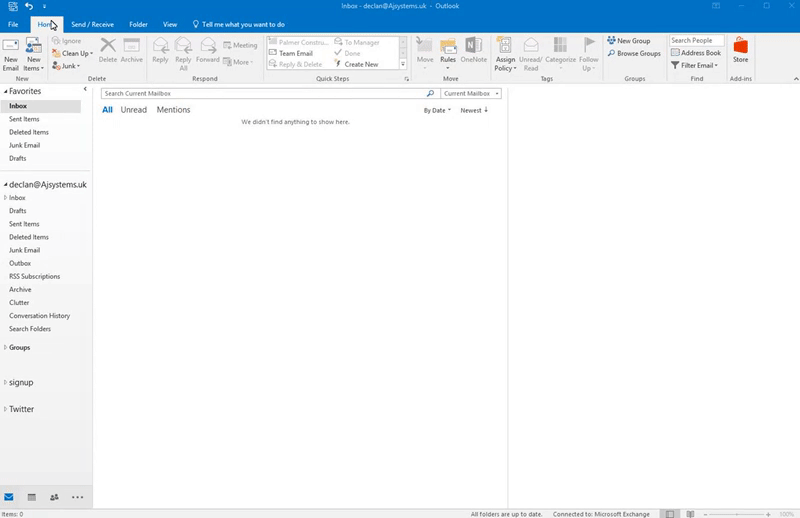Click the Address Book icon
Viewport: 800px width, 518px height.
[696, 53]
